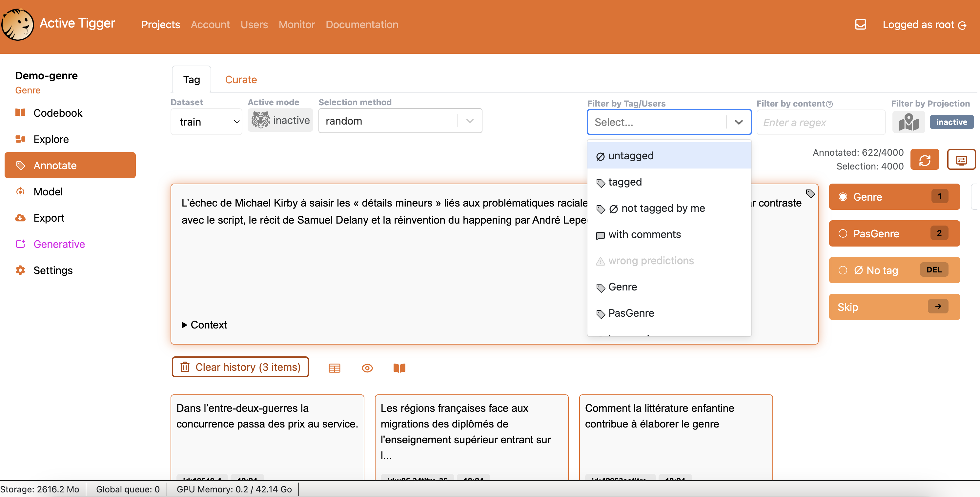Screen dimensions: 980x497
Task: Click the help icon beside Filter by content
Action: [x=829, y=104]
